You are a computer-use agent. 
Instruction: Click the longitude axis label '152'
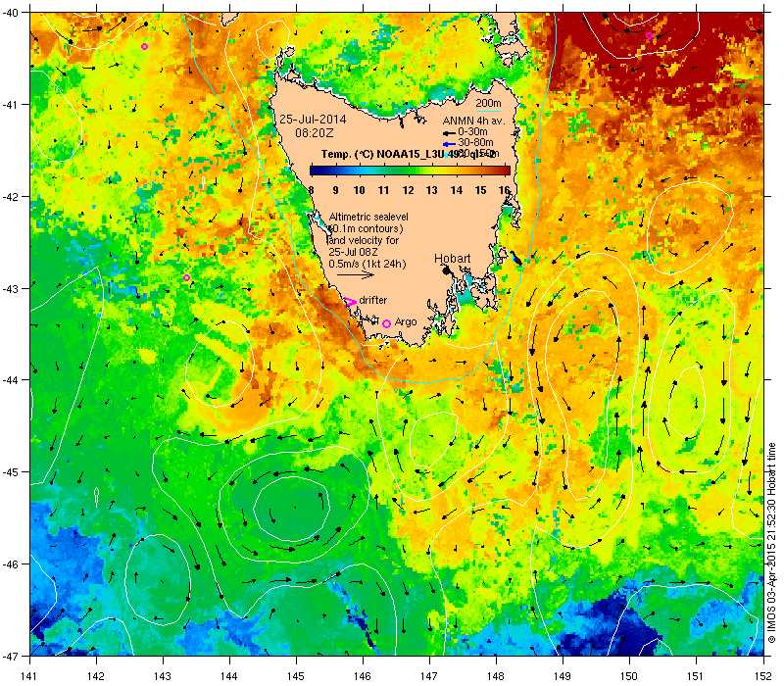[763, 676]
